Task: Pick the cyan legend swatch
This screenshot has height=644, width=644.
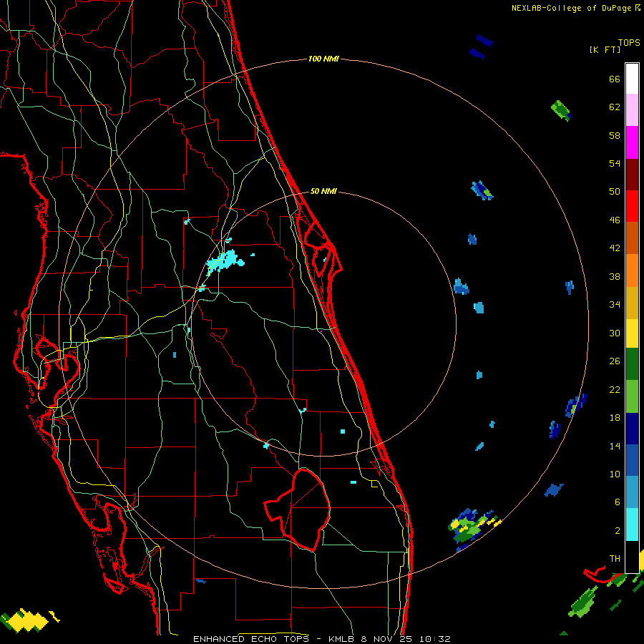Action: 632,525
